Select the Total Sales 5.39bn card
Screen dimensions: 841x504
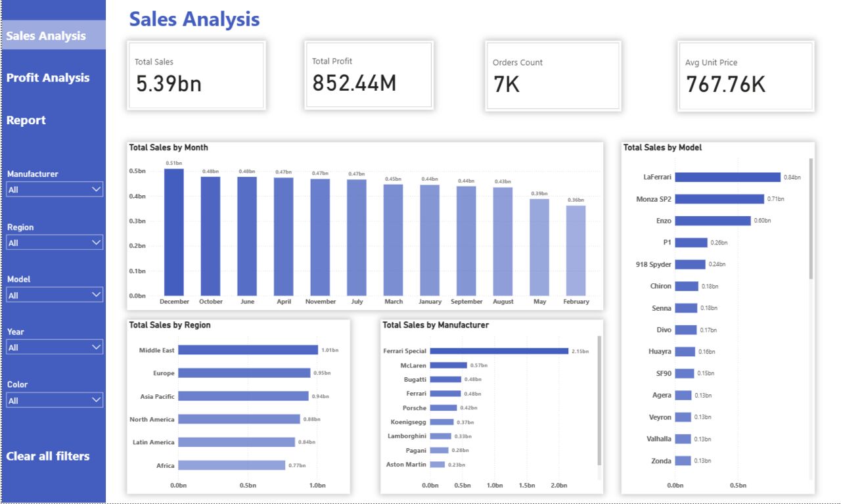coord(197,76)
